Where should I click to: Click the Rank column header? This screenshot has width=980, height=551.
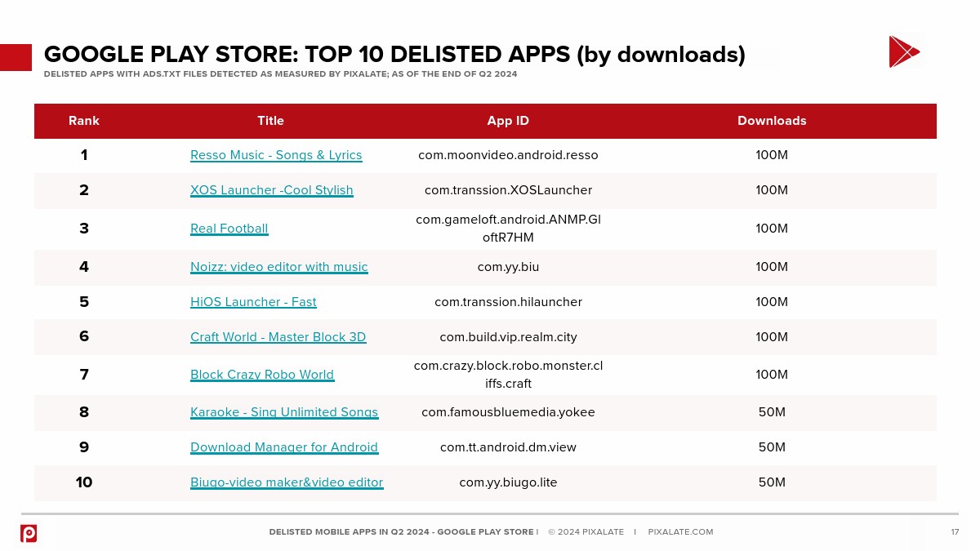tap(84, 121)
